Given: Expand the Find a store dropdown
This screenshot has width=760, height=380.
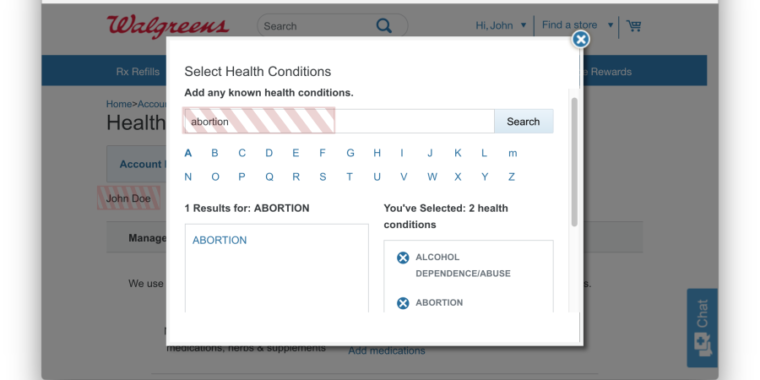Looking at the screenshot, I should click(x=577, y=25).
